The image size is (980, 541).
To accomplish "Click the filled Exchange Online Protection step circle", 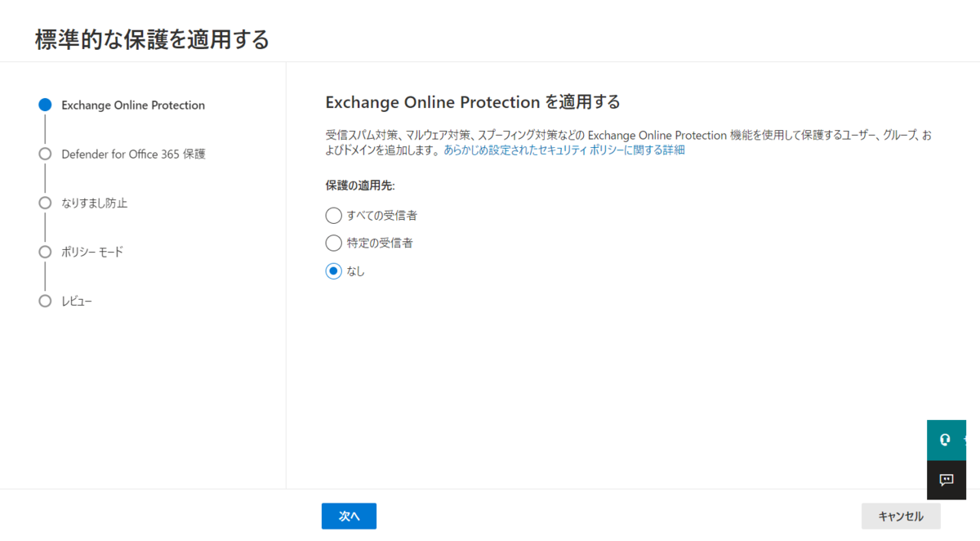I will [x=45, y=105].
